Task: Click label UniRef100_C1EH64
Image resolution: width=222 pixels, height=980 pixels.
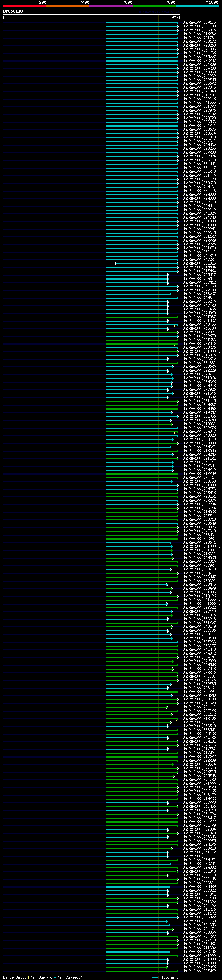Action: coord(199,271)
